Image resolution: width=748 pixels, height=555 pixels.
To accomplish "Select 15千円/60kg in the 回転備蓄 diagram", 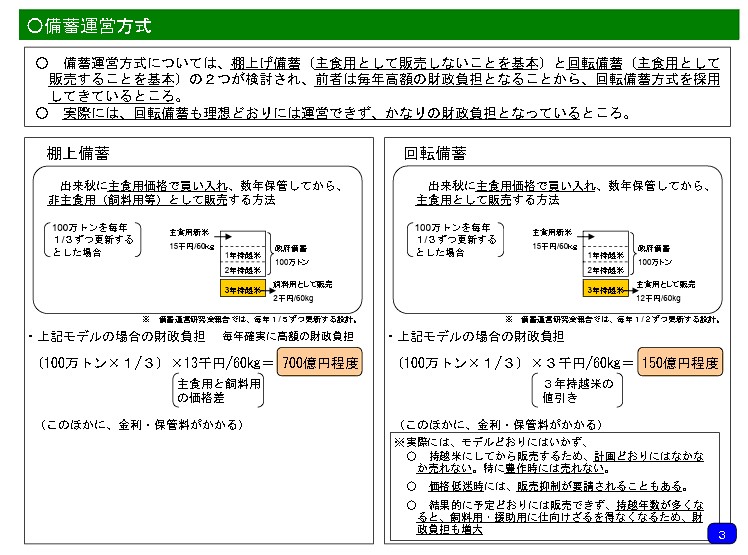I will pyautogui.click(x=555, y=246).
